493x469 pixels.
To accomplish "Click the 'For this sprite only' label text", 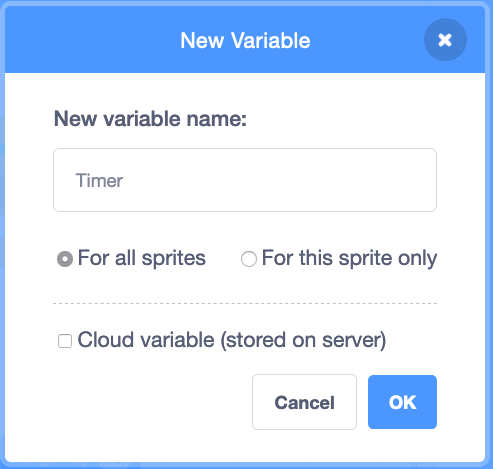I will pyautogui.click(x=349, y=258).
